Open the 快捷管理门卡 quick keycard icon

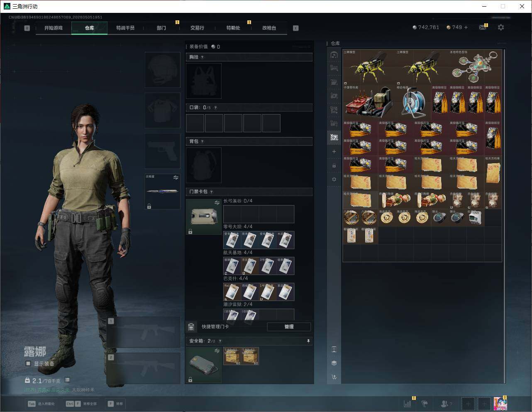coord(191,327)
